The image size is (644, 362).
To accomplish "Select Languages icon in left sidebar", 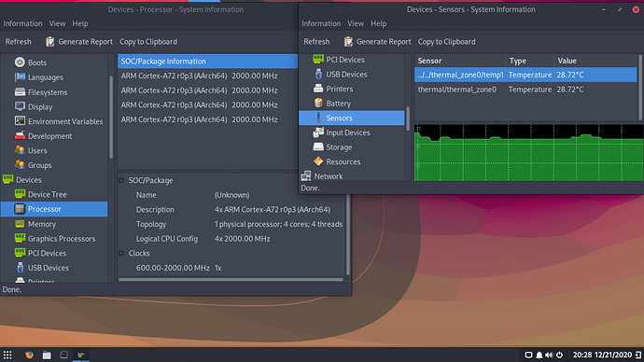I will pos(20,77).
